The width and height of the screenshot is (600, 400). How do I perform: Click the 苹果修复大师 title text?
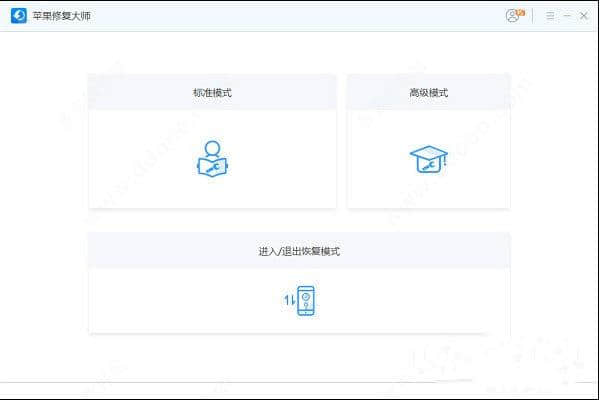coord(62,16)
